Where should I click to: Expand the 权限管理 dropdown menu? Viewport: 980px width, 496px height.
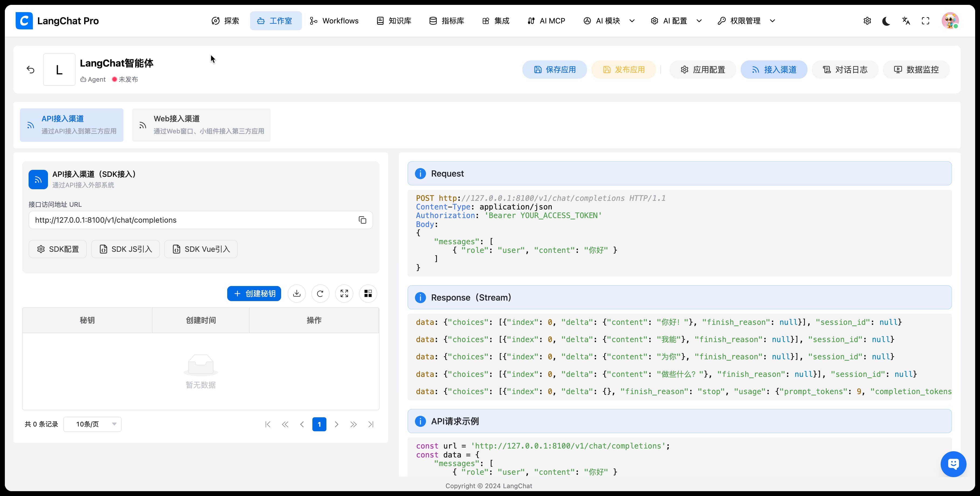[x=746, y=20]
